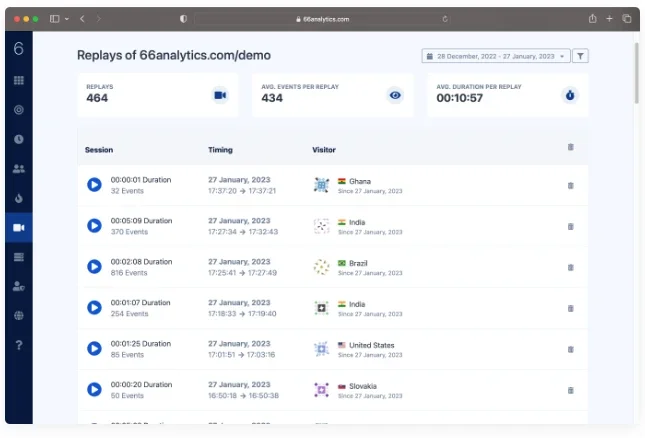Expand the date range picker dropdown
This screenshot has width=645, height=438.
tap(496, 56)
